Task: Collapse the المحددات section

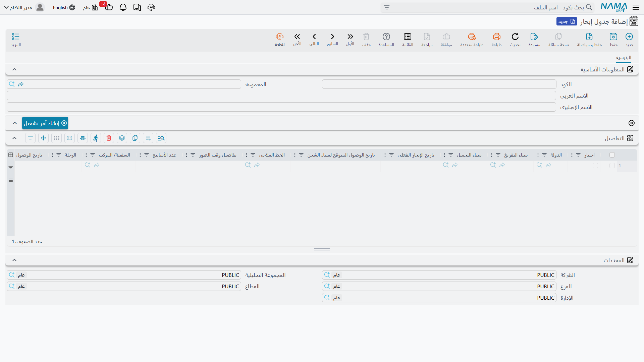Action: [x=14, y=260]
